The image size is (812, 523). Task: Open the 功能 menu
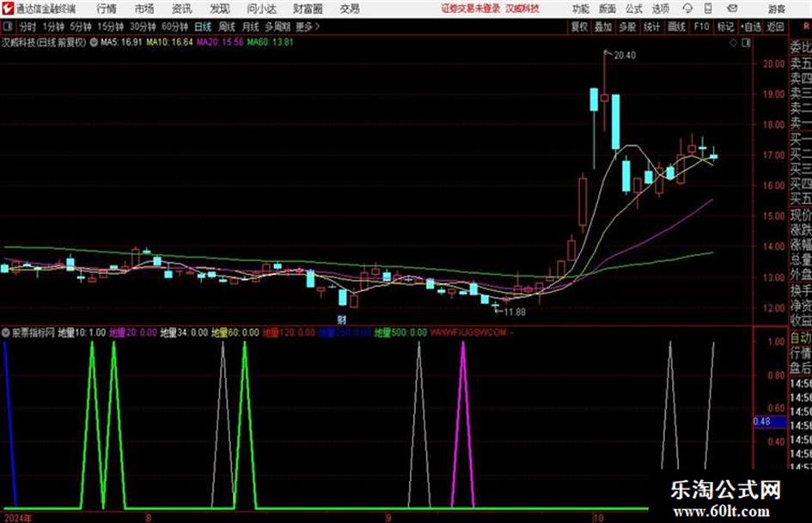pos(581,9)
